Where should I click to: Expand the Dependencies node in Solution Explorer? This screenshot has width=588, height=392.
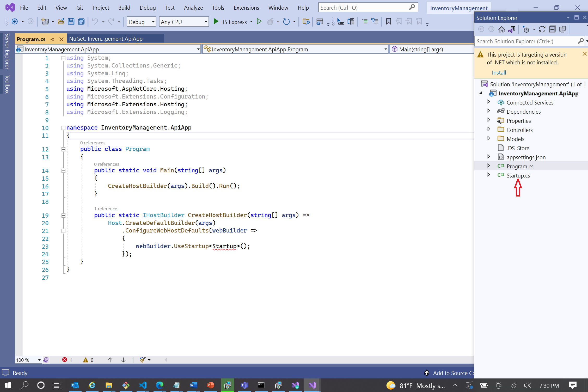(x=489, y=111)
